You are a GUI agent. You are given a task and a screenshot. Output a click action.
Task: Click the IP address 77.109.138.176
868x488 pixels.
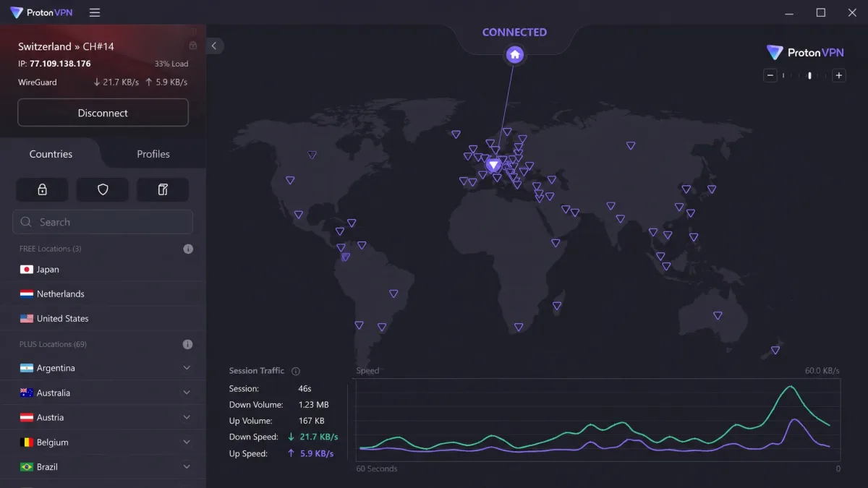[x=60, y=64]
